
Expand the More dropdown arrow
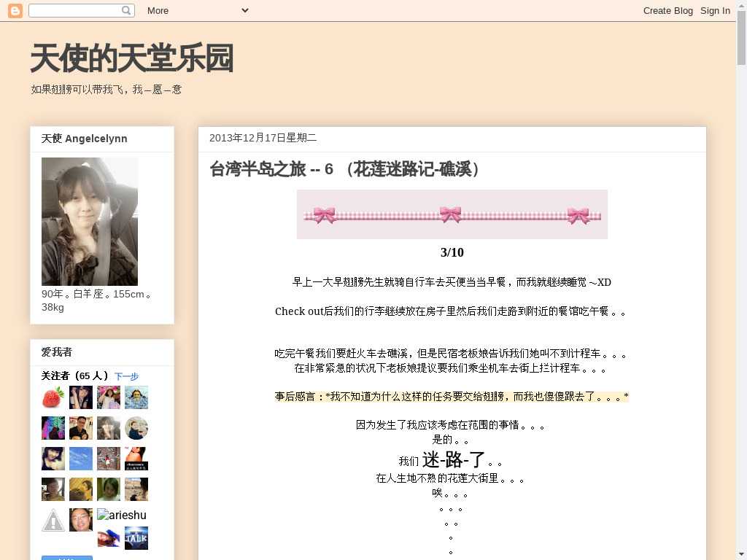tap(245, 10)
